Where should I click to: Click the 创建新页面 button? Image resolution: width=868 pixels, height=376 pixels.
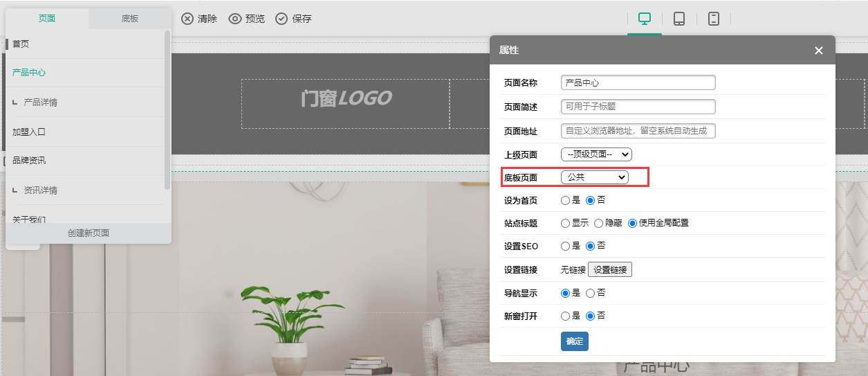point(89,233)
